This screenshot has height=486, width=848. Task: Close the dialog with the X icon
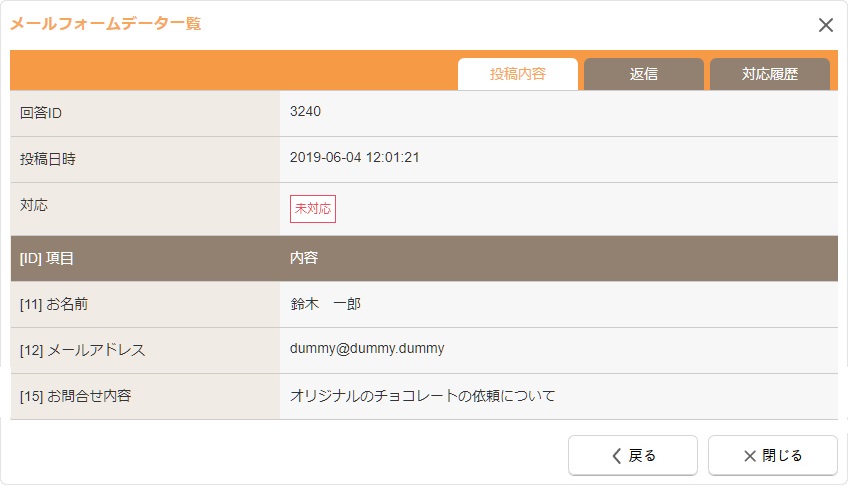point(825,26)
